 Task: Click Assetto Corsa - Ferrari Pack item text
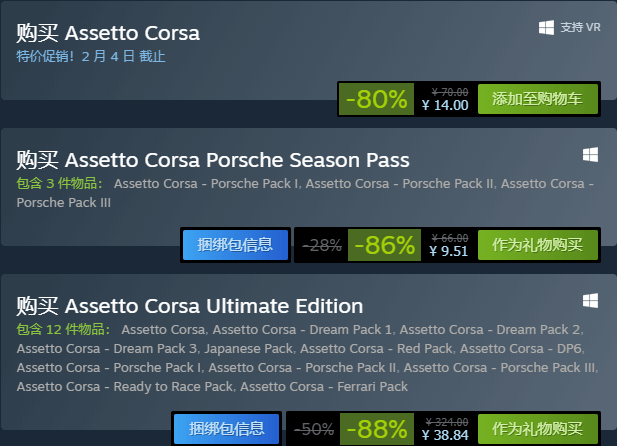[324, 387]
